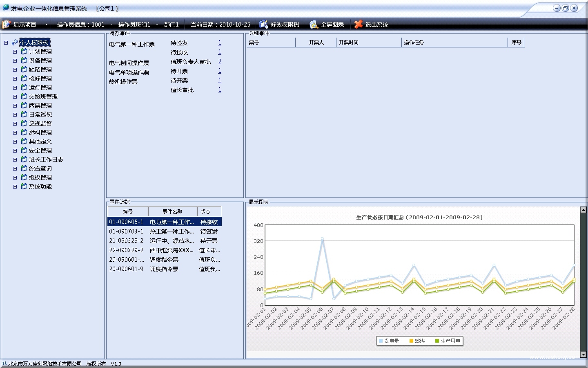This screenshot has height=368, width=588.
Task: Click the 显示项目 toolbar icon
Action: coord(6,25)
